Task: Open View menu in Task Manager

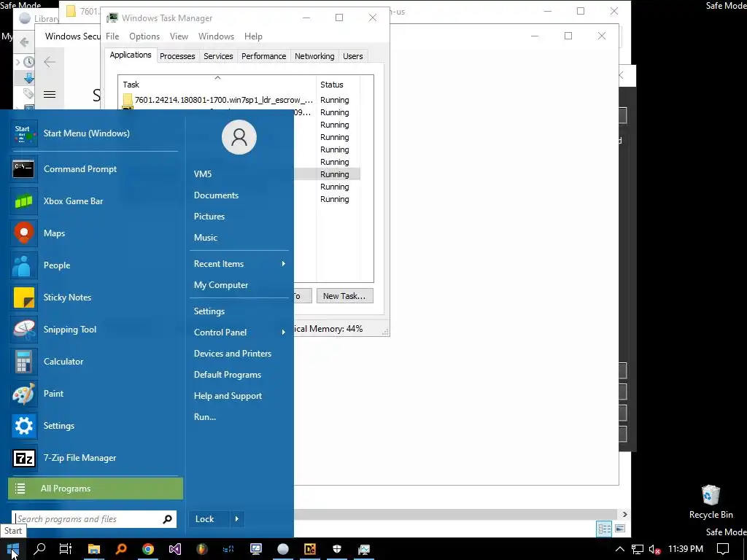Action: [179, 36]
